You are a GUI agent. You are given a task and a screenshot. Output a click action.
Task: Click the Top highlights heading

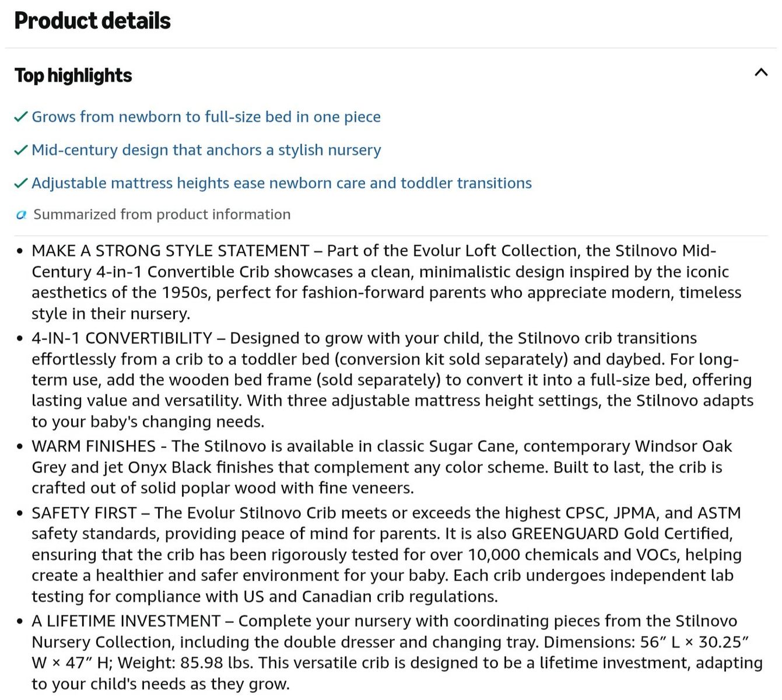coord(73,75)
